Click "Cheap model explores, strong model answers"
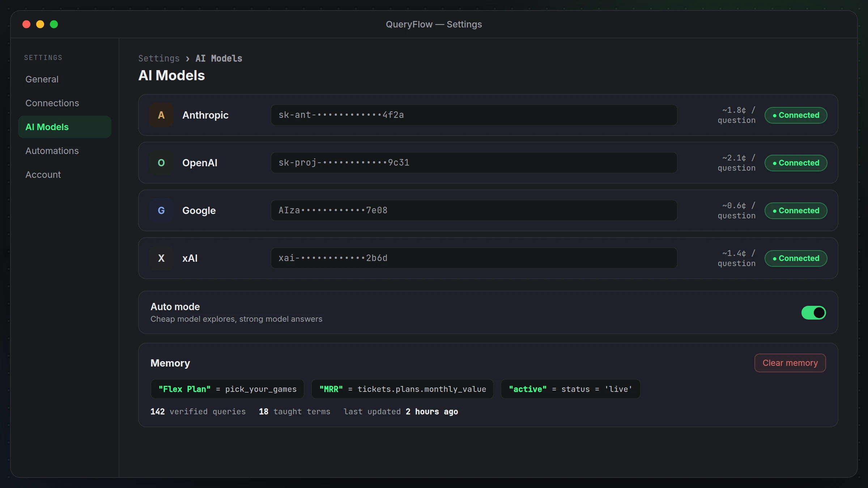The image size is (868, 488). [x=236, y=319]
